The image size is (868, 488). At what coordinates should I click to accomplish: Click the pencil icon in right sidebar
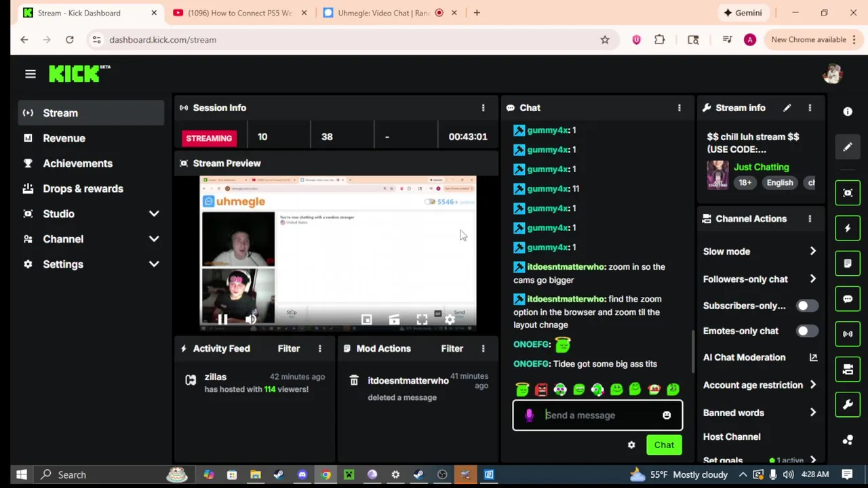tap(848, 147)
